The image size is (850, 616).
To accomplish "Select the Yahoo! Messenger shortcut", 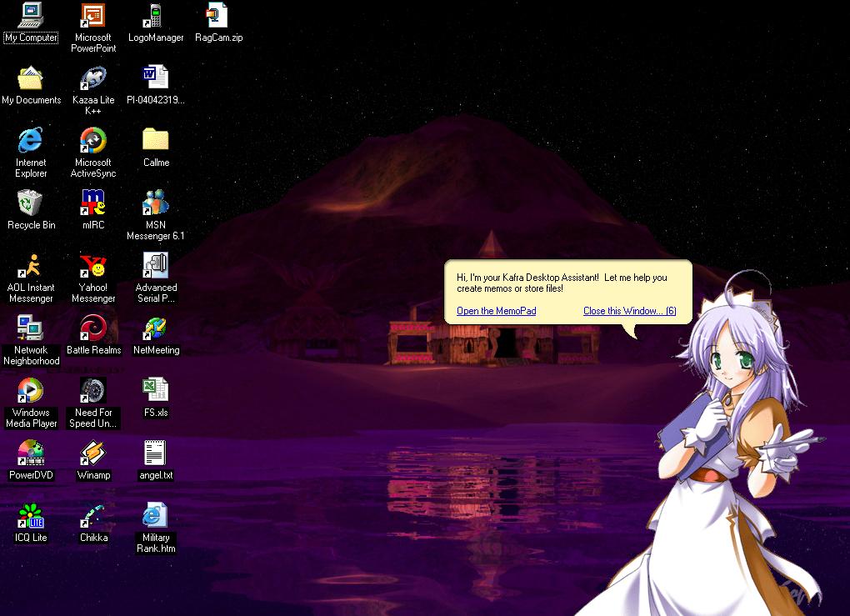I will [x=92, y=266].
